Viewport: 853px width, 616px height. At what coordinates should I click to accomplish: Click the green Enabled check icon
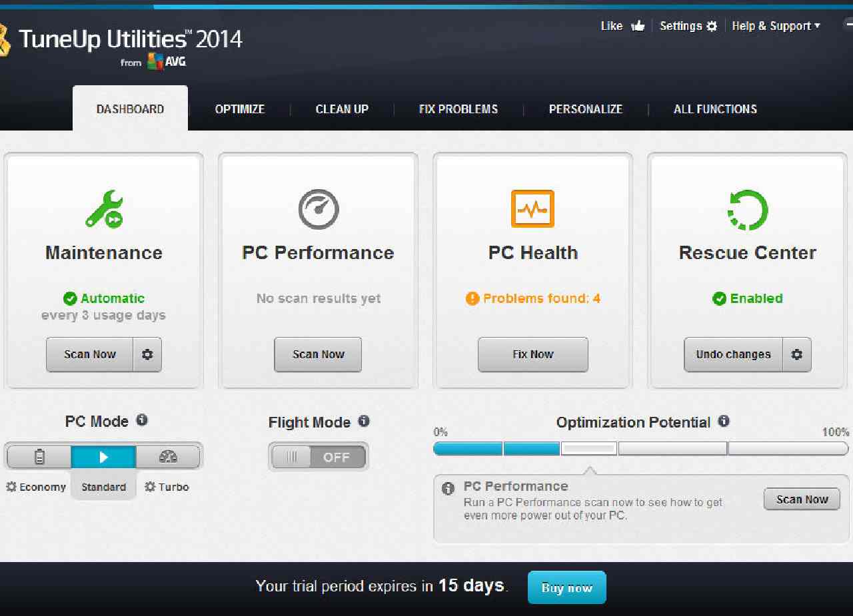[719, 298]
